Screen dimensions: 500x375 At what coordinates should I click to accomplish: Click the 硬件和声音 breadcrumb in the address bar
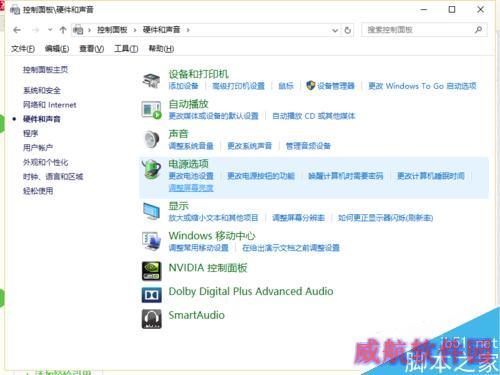(162, 30)
